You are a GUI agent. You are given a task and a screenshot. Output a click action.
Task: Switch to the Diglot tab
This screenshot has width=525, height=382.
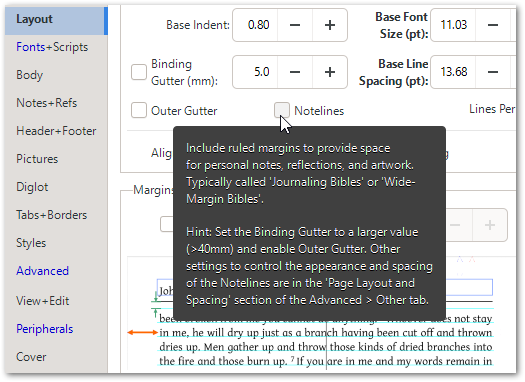(32, 187)
